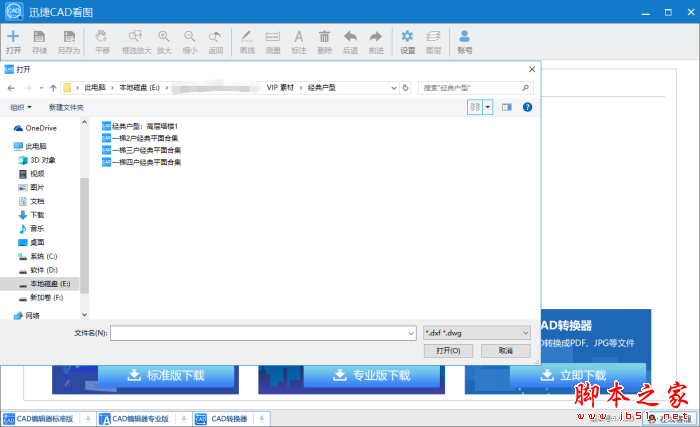The height and width of the screenshot is (427, 700).
Task: Click the 文件名 (File name) input field
Action: 258,332
